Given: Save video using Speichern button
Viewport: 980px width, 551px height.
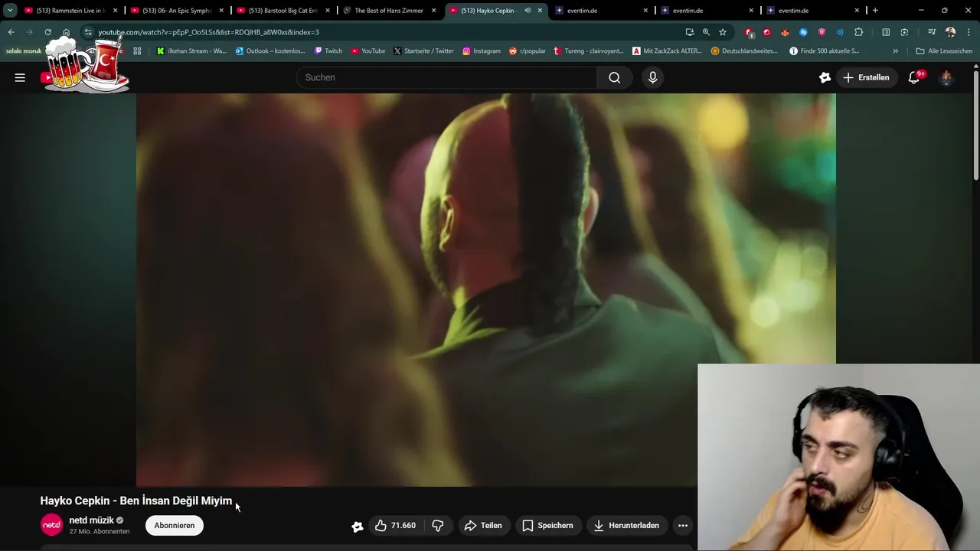Looking at the screenshot, I should [x=547, y=526].
